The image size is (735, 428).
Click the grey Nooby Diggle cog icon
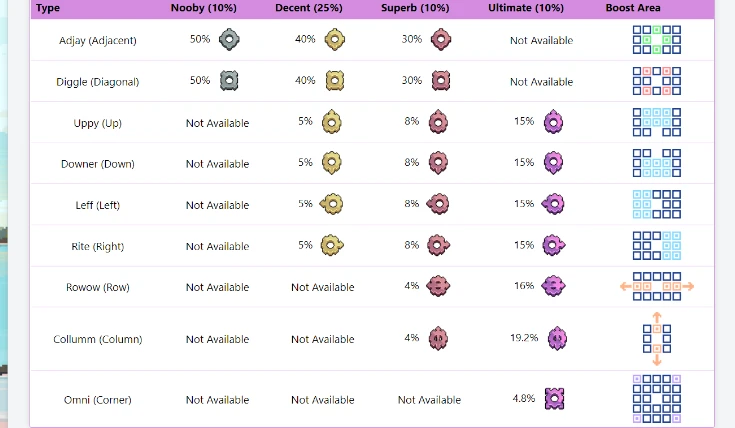229,81
